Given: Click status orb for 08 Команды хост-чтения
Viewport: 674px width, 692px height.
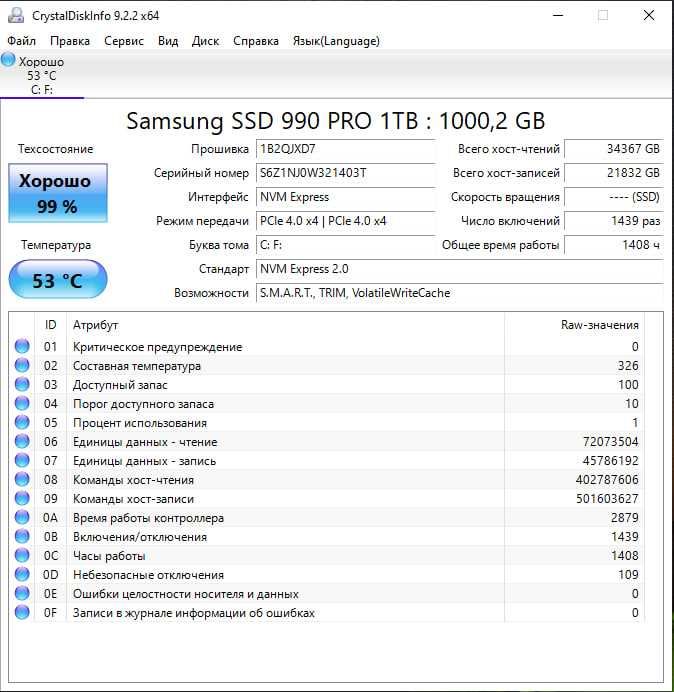Looking at the screenshot, I should [x=22, y=479].
